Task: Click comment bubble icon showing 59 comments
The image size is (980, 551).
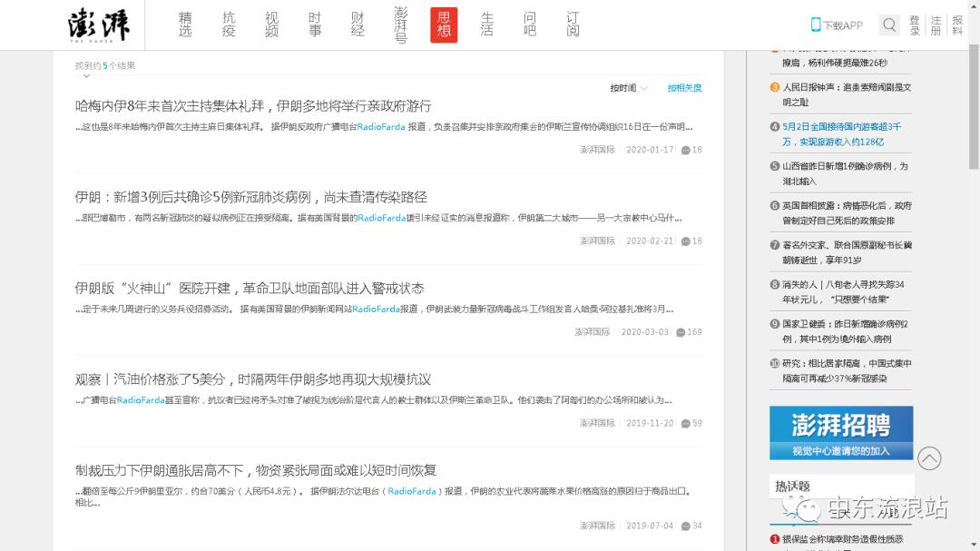Action: pos(686,423)
